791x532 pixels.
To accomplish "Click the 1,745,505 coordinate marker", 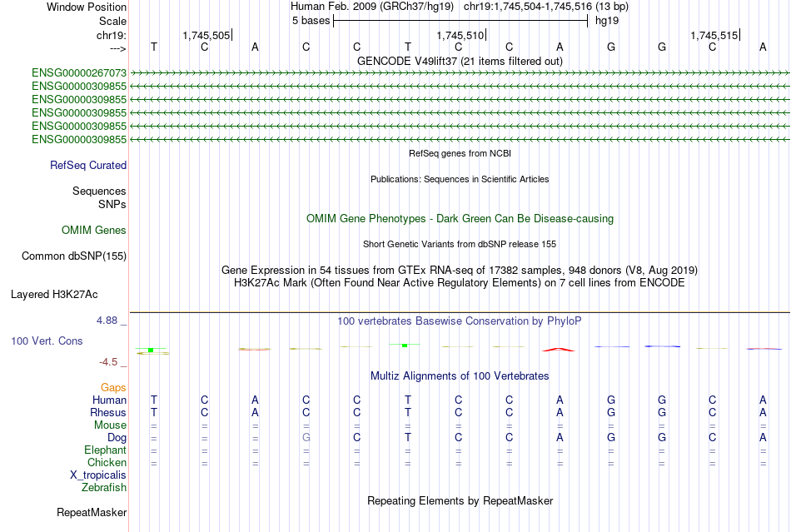I will 206,35.
